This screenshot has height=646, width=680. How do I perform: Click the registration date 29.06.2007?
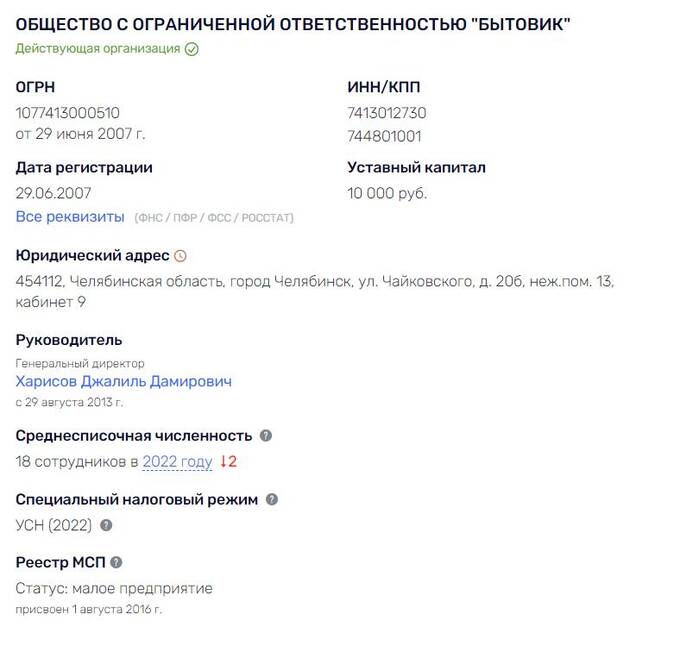pos(53,193)
